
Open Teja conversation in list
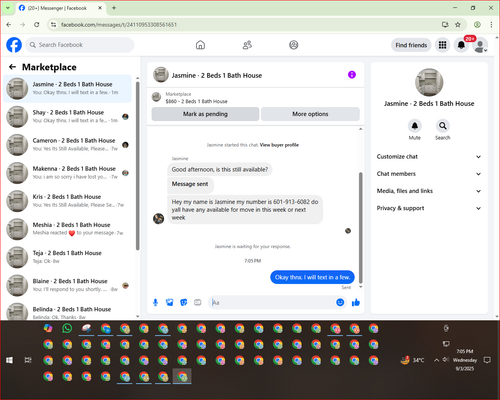[68, 257]
